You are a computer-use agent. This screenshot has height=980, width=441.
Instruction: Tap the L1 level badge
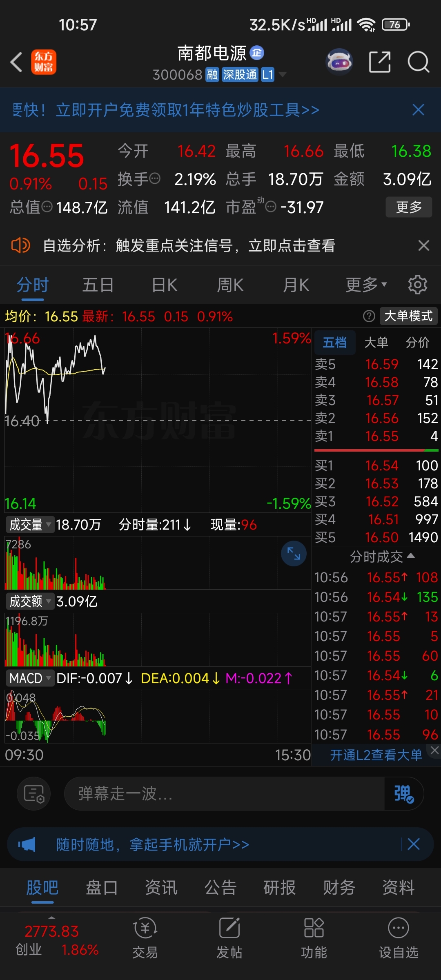[x=267, y=75]
